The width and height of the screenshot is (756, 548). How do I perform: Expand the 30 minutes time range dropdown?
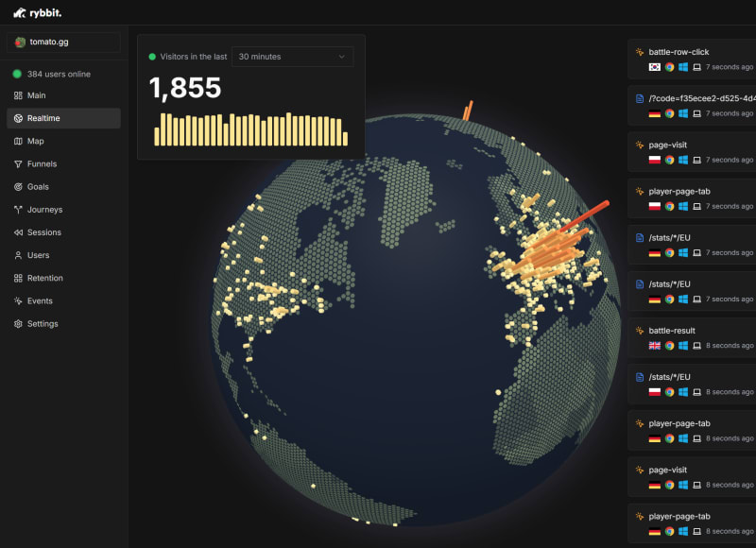click(292, 57)
